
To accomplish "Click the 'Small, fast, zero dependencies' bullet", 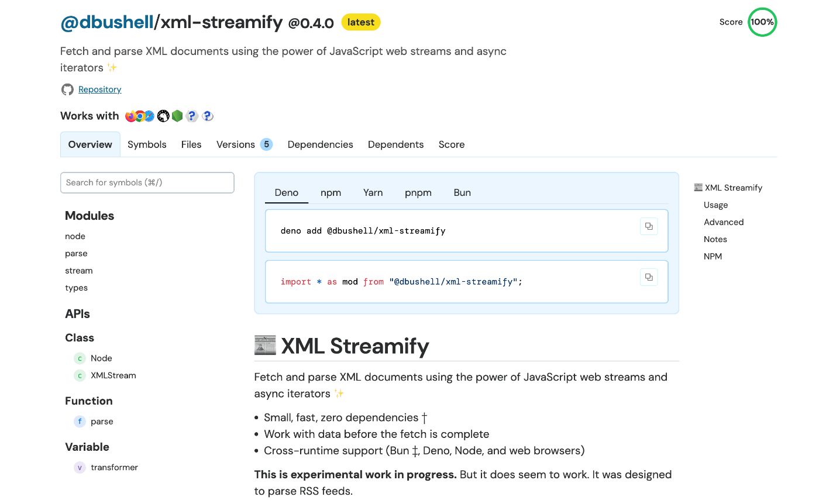I will 346,417.
